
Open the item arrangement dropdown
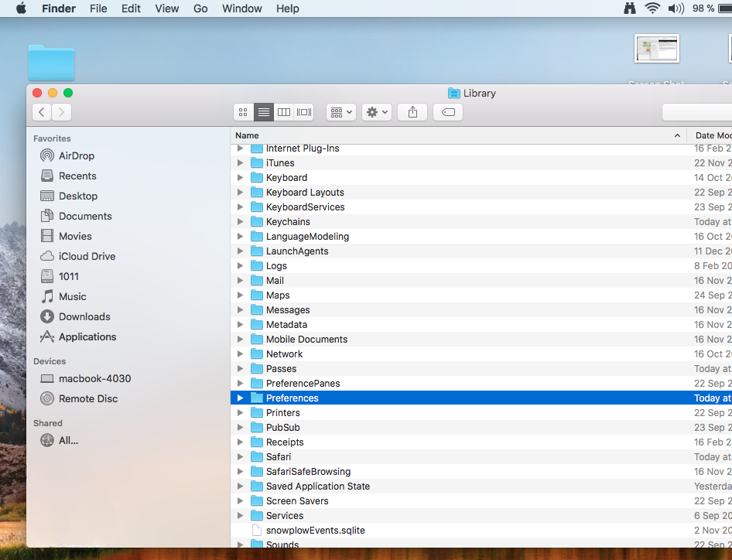(341, 112)
